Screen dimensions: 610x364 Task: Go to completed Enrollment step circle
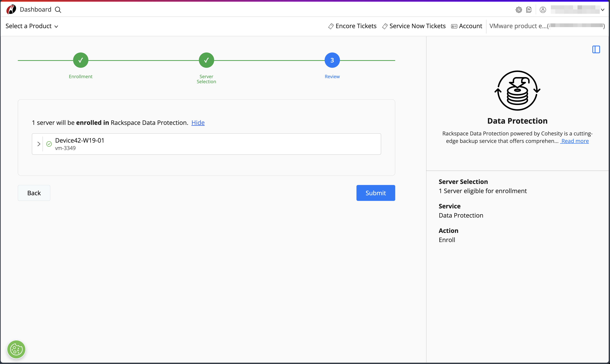pyautogui.click(x=81, y=60)
